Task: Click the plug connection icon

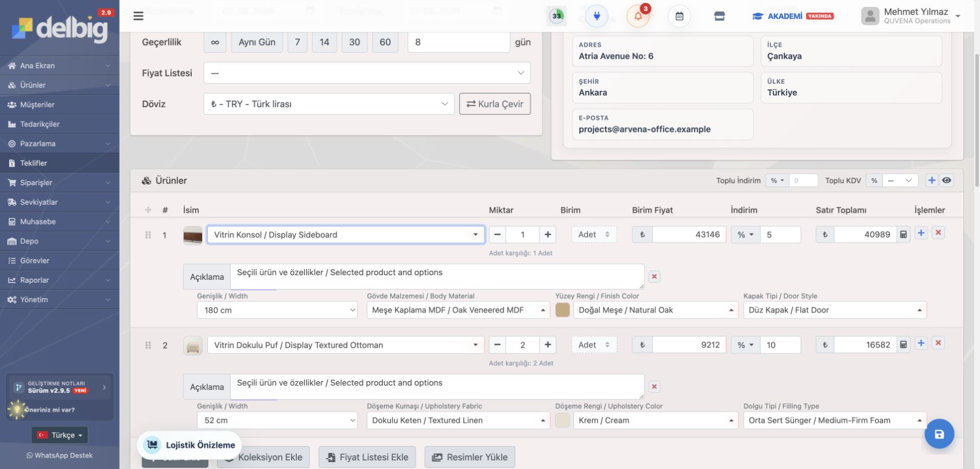Action: point(597,16)
